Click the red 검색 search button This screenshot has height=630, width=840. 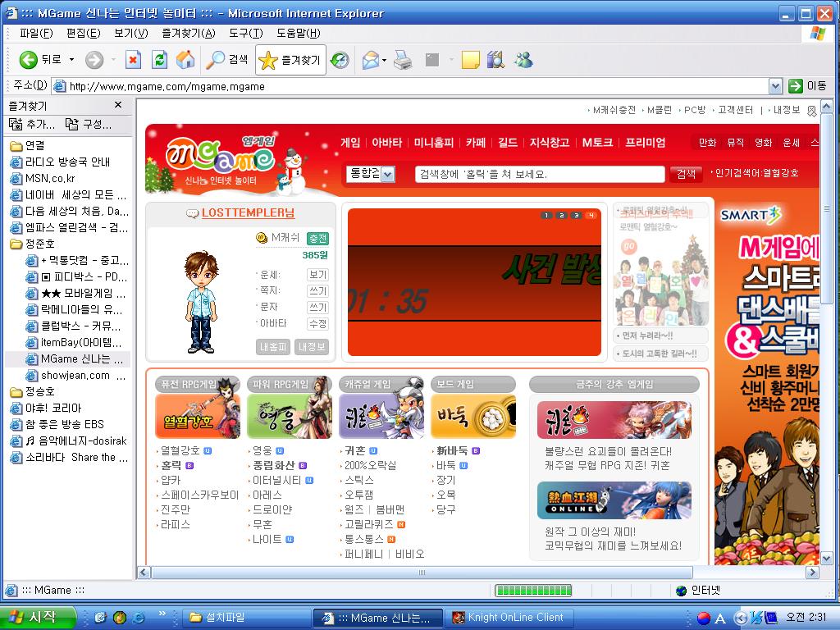686,174
